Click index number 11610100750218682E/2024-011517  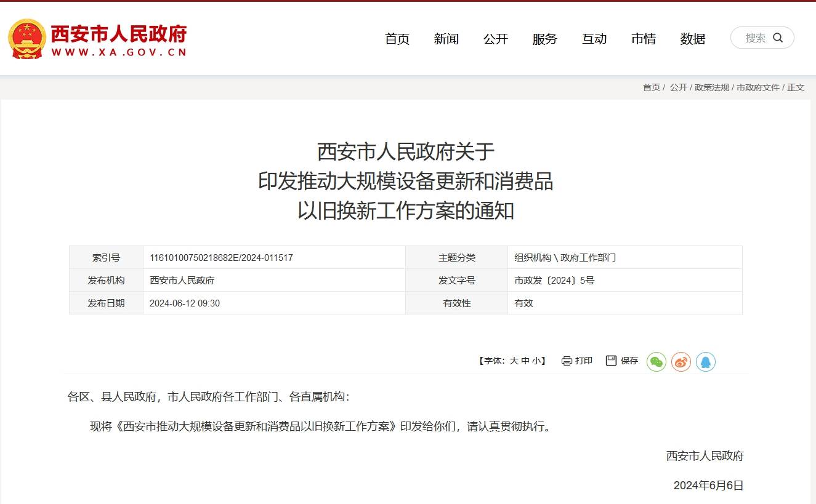click(x=221, y=258)
